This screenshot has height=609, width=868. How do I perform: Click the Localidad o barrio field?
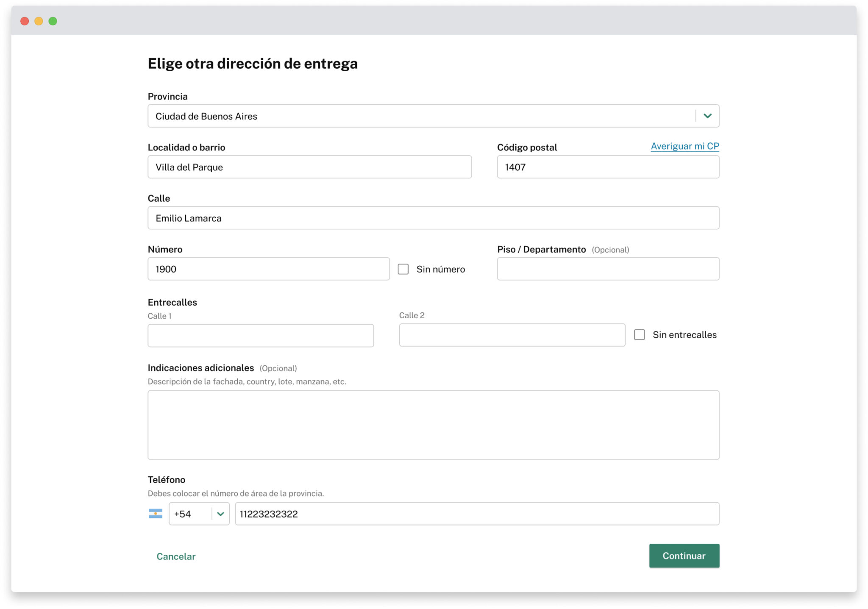tap(309, 167)
